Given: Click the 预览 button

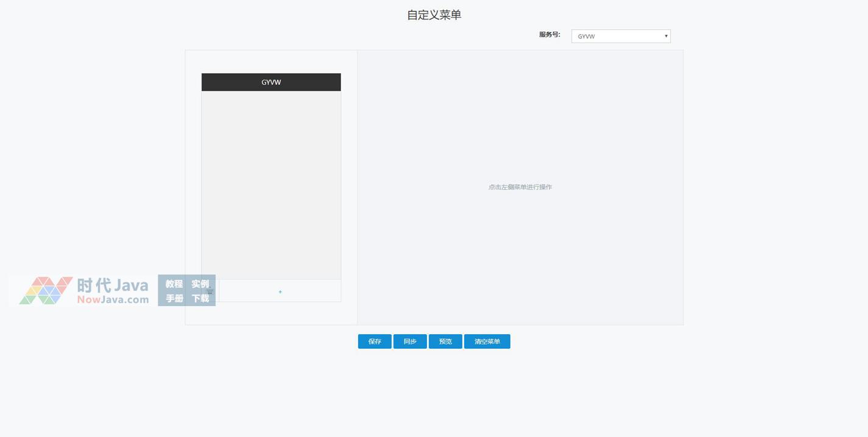Looking at the screenshot, I should (x=445, y=341).
